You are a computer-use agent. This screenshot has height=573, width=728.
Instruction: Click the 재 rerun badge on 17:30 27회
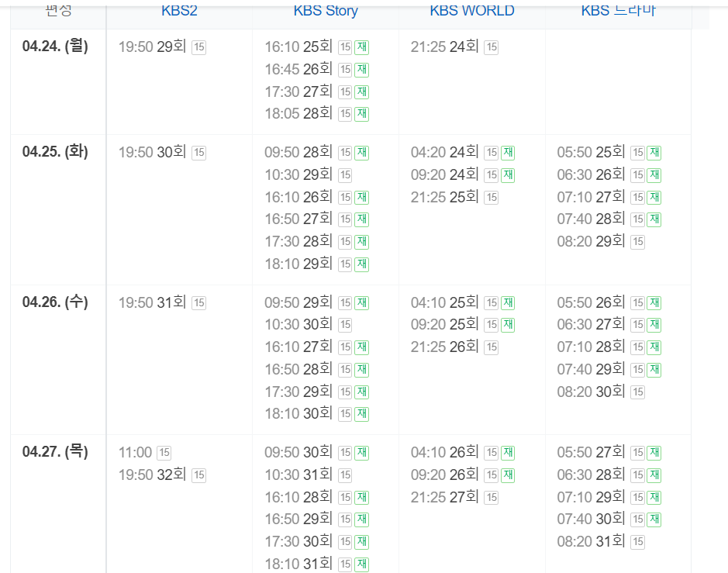click(362, 92)
